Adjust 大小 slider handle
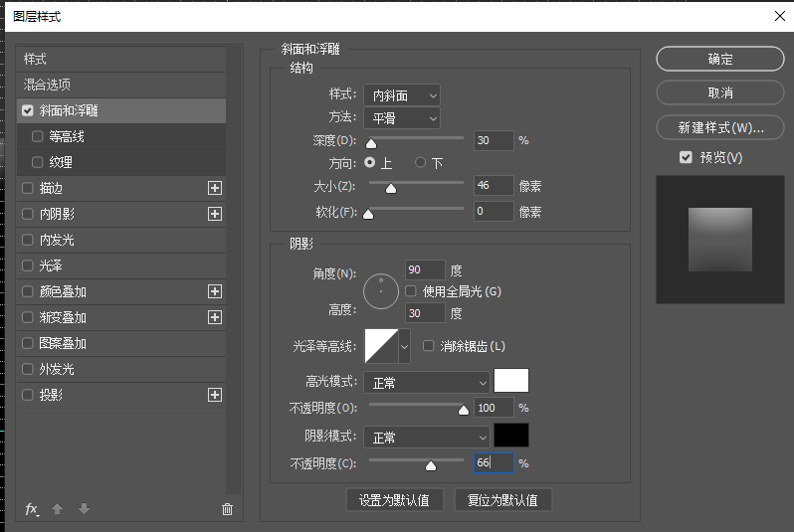794x532 pixels. click(391, 188)
